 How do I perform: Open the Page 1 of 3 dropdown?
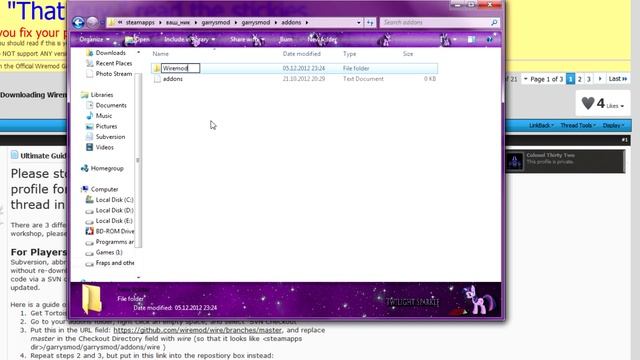pos(543,79)
